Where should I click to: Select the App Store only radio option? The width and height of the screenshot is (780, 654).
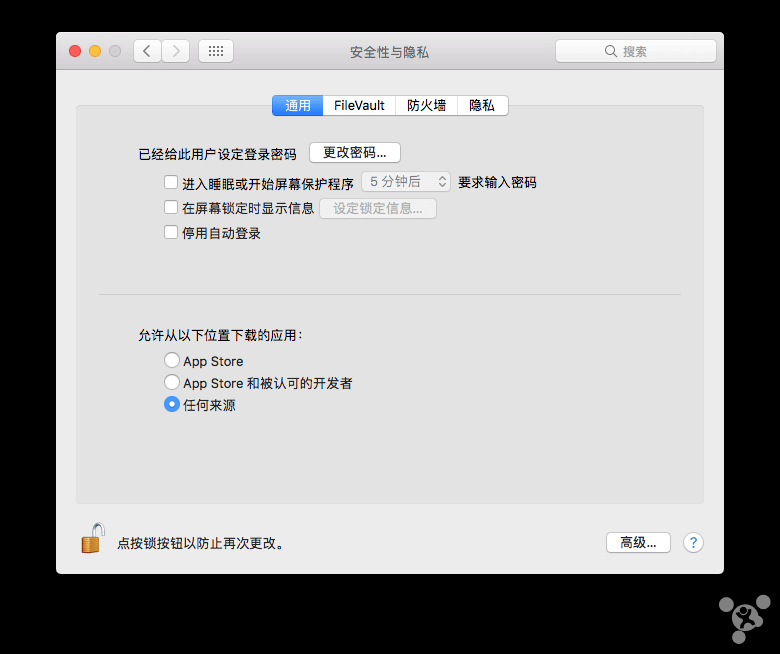pyautogui.click(x=172, y=360)
